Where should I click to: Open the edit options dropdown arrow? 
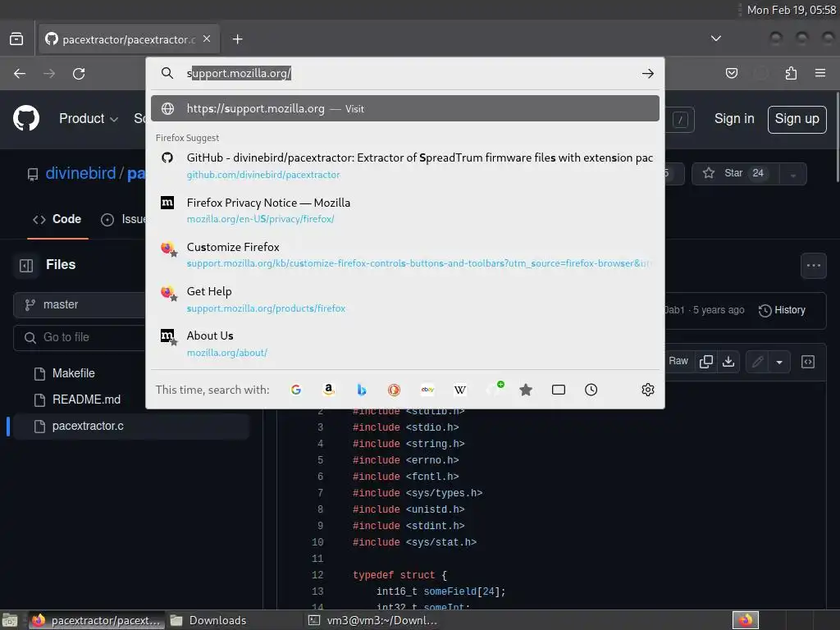click(779, 362)
